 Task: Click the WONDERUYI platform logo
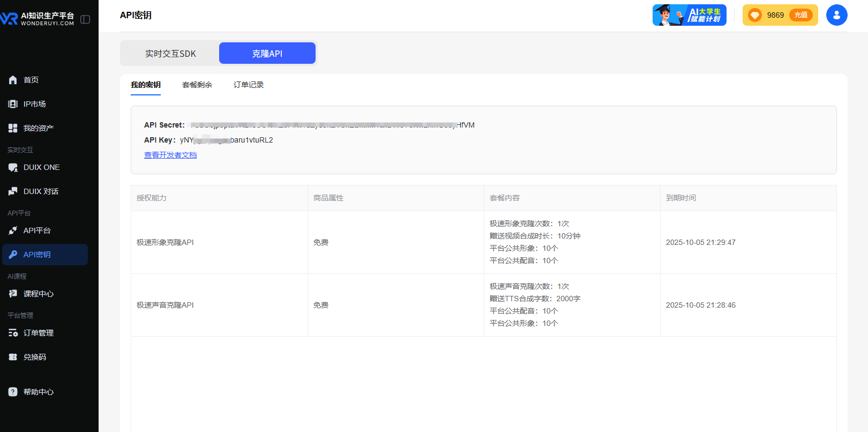38,19
